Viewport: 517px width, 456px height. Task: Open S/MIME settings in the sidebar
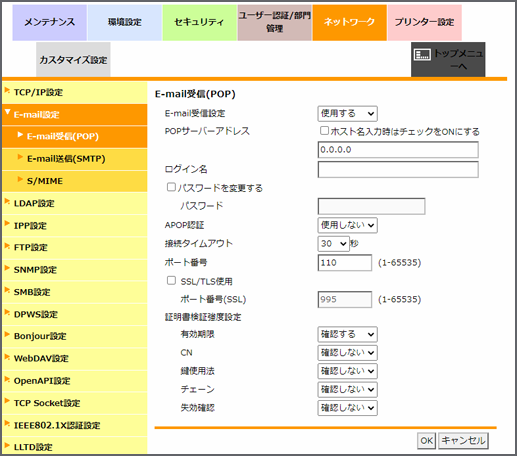coord(75,181)
